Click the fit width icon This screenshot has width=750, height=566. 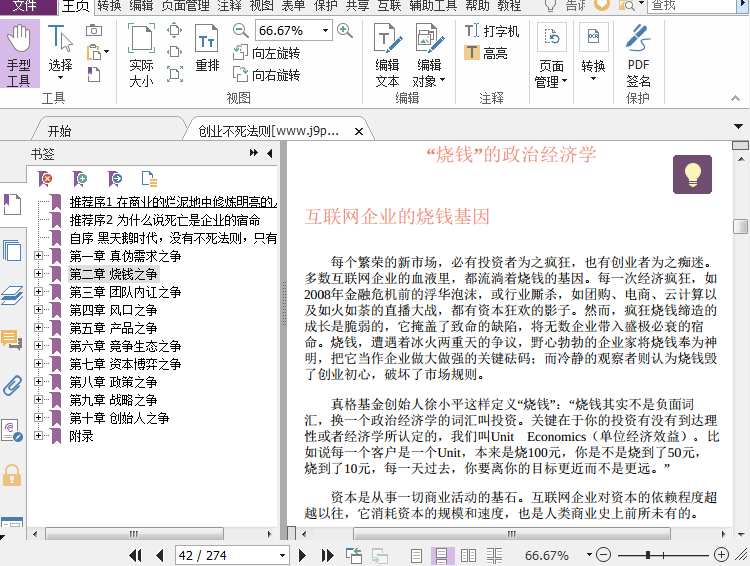click(175, 52)
